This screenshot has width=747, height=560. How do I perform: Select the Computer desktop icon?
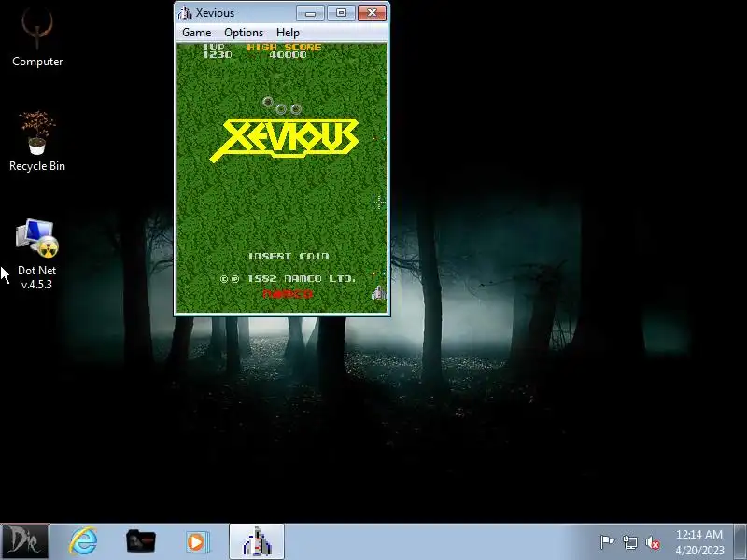[x=37, y=38]
